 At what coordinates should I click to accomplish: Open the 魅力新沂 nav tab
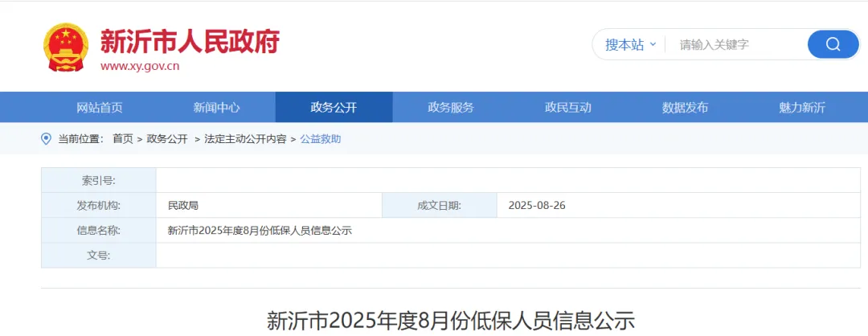pos(802,108)
